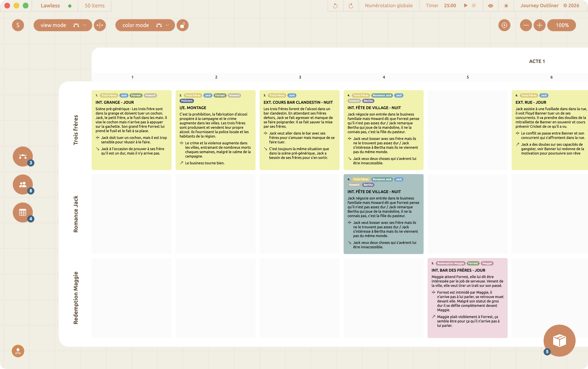
Task: Click the column width arrows icon
Action: click(100, 25)
